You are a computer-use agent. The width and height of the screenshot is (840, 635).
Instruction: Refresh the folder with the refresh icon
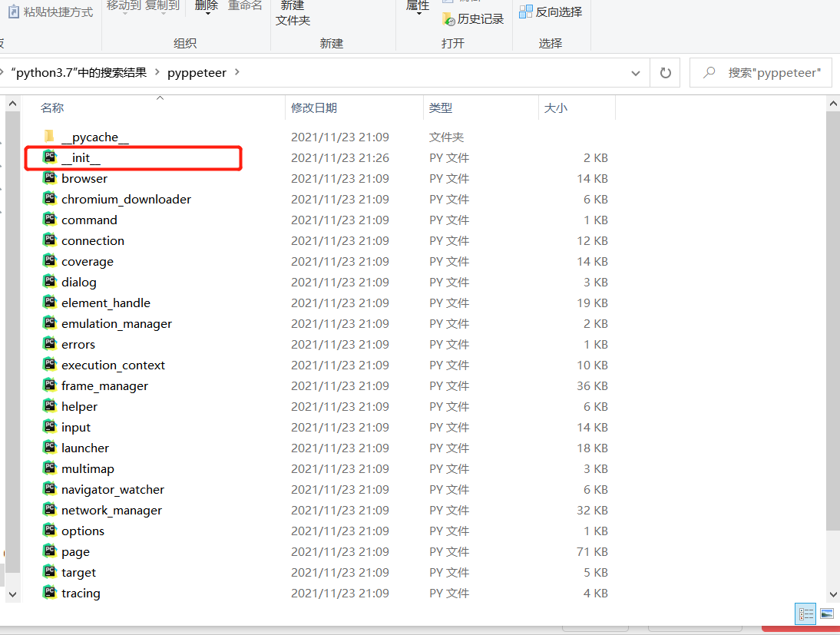(666, 72)
